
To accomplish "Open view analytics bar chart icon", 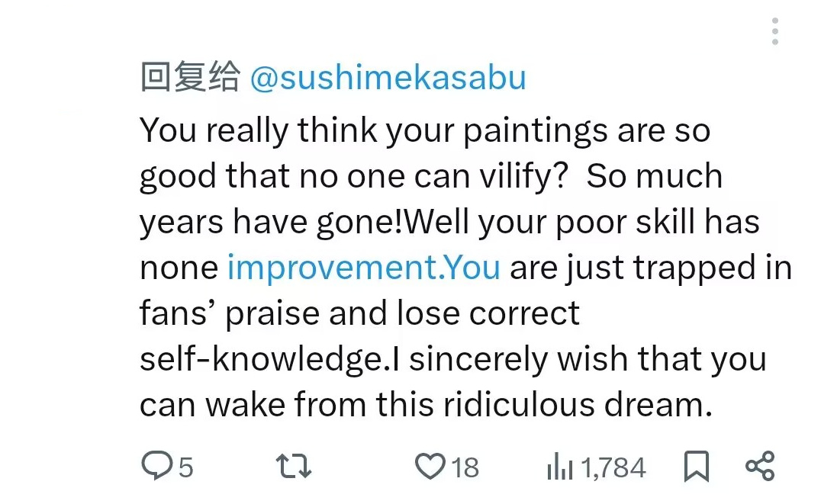I will (559, 467).
